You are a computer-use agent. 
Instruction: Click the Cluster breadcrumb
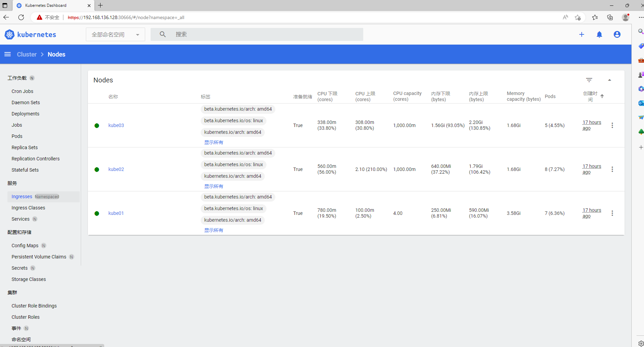tap(27, 54)
